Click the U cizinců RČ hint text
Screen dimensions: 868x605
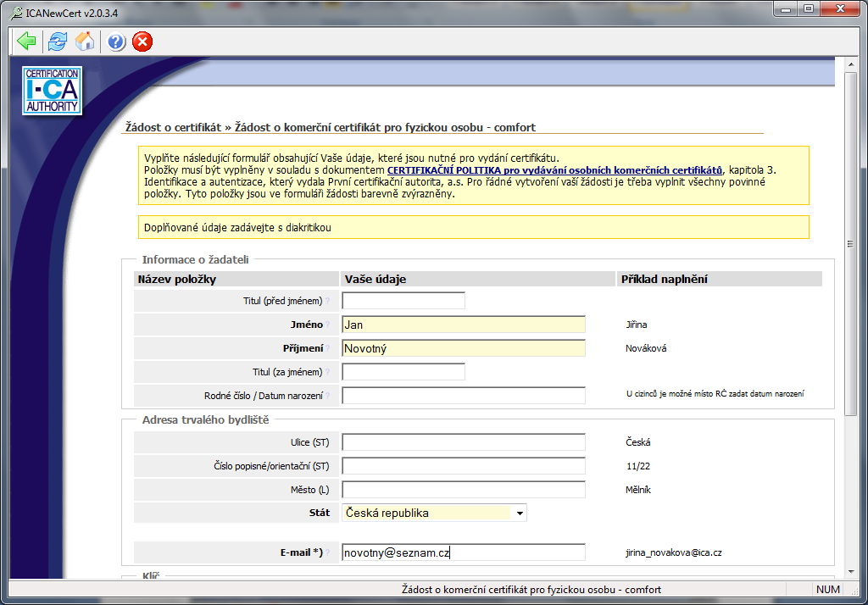[x=715, y=393]
